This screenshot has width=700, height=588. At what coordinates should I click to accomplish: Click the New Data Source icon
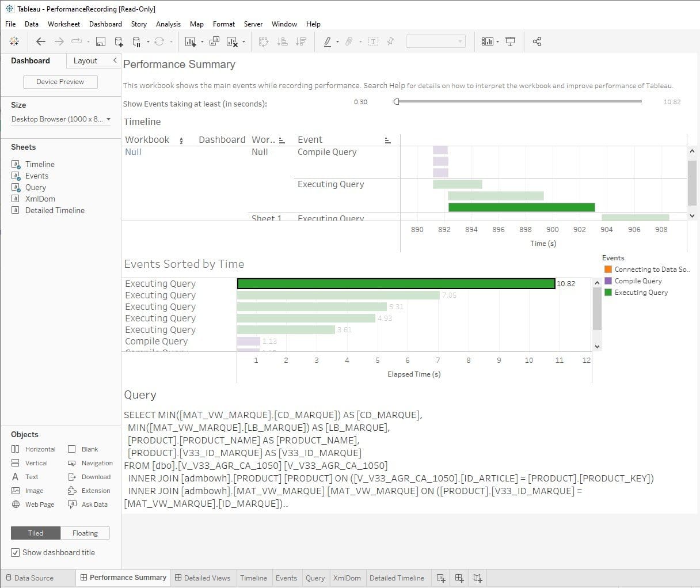[119, 41]
